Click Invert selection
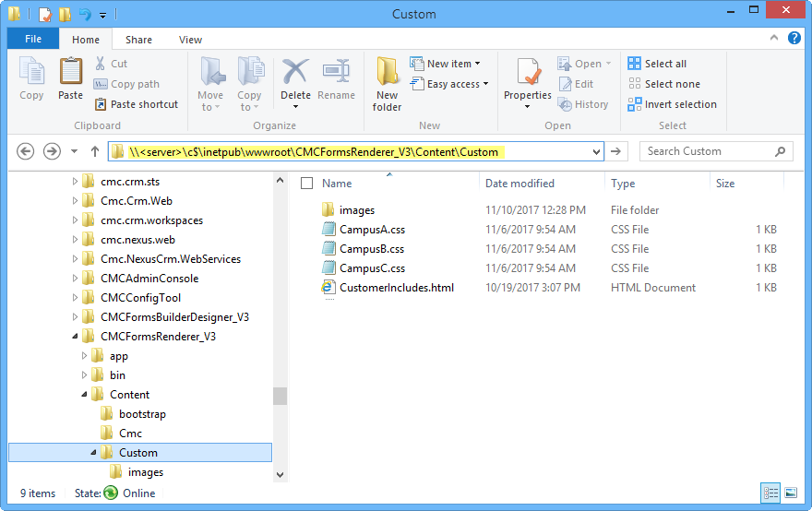The width and height of the screenshot is (812, 511). [x=672, y=104]
